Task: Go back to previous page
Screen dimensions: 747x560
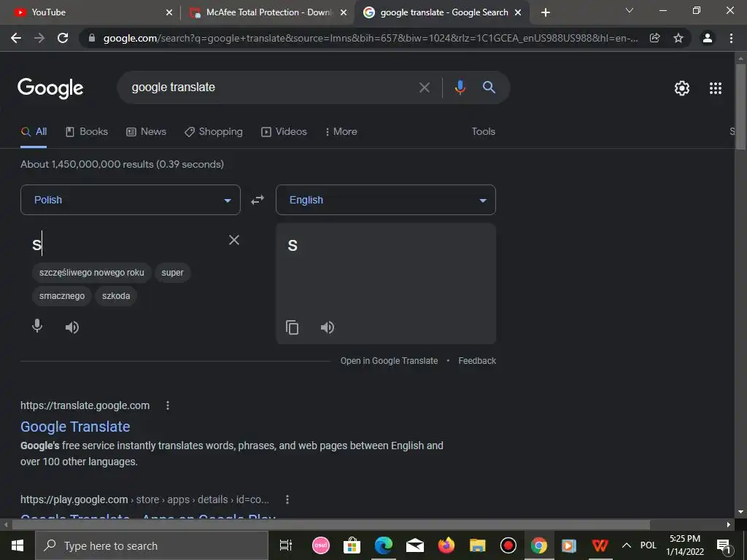Action: [16, 38]
